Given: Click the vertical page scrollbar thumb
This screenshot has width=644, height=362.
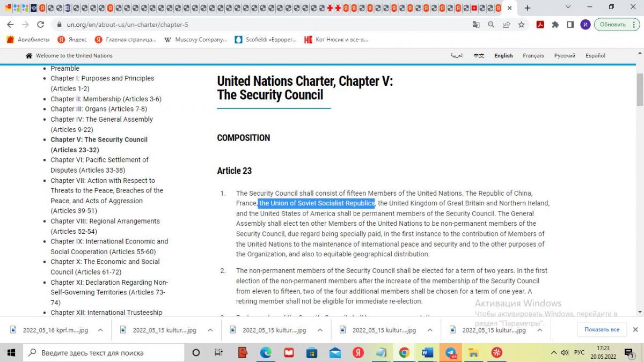Looking at the screenshot, I should point(640,89).
